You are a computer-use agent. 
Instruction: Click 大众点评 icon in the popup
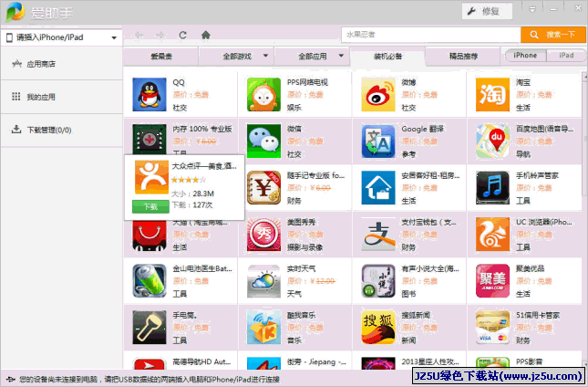click(x=151, y=177)
